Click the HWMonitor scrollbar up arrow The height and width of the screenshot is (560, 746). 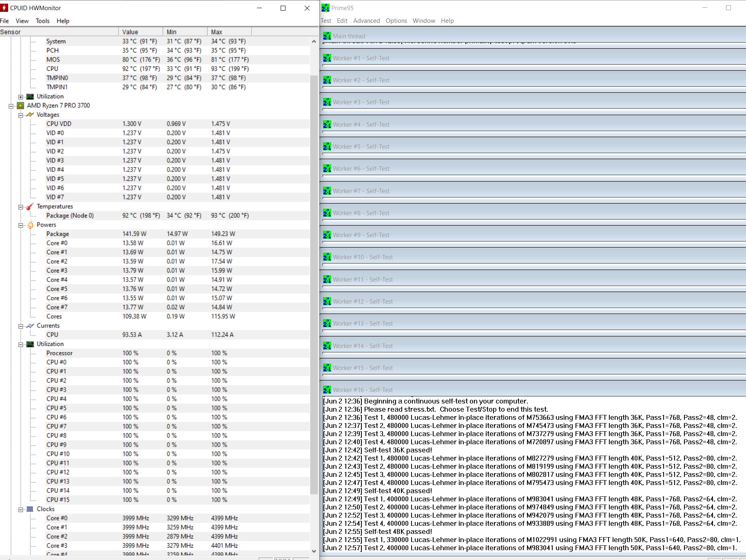314,41
